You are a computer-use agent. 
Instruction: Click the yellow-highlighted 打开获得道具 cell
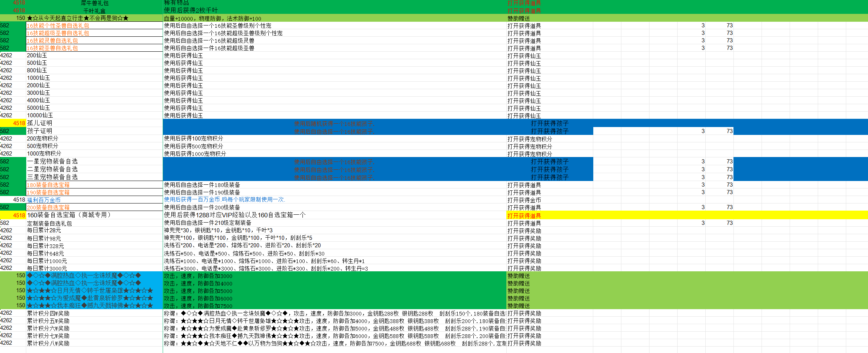coord(524,215)
